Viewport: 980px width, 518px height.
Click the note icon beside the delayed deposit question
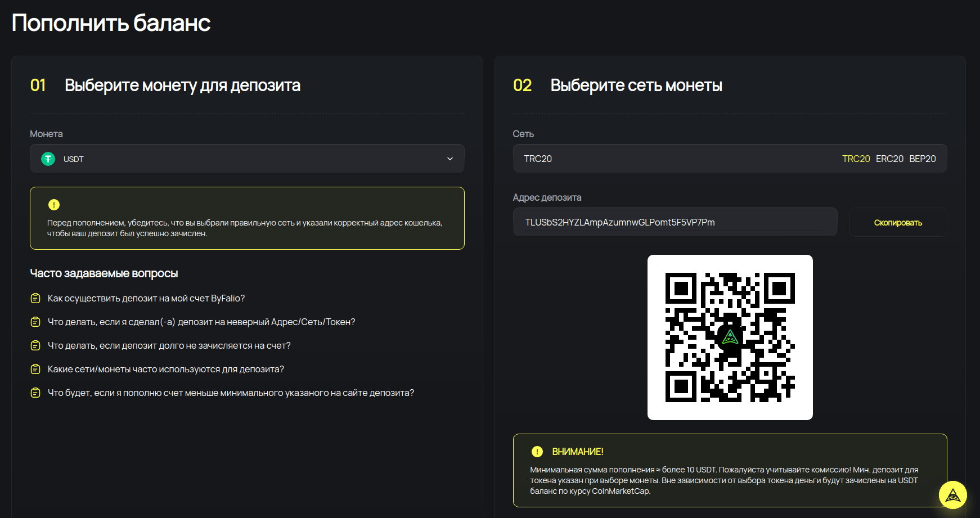pyautogui.click(x=35, y=345)
